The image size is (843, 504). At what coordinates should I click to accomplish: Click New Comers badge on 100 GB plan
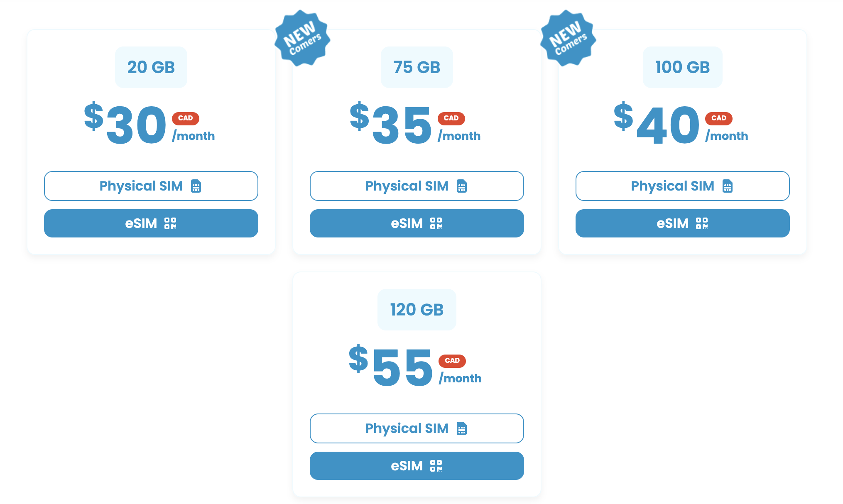pyautogui.click(x=568, y=38)
